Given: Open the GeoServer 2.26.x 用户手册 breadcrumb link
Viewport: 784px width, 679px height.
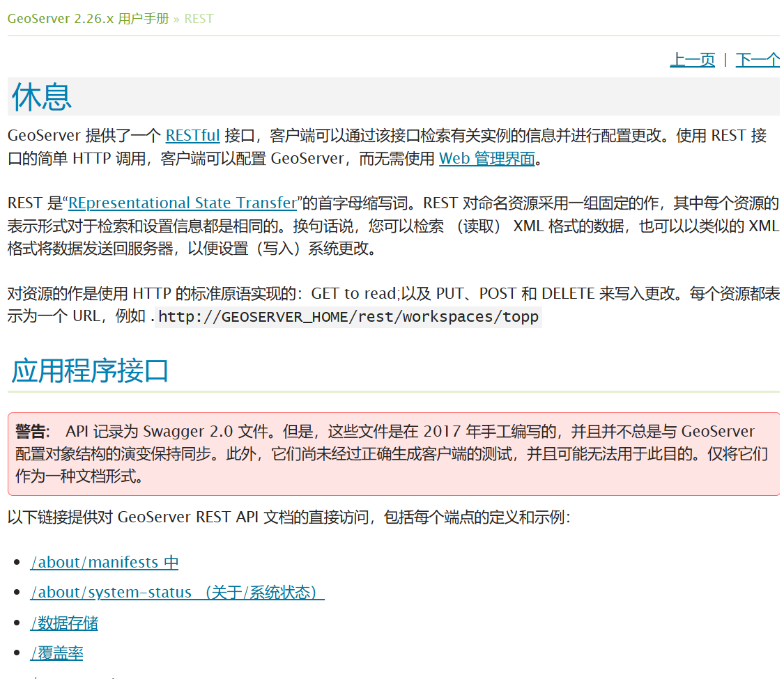Looking at the screenshot, I should click(88, 19).
